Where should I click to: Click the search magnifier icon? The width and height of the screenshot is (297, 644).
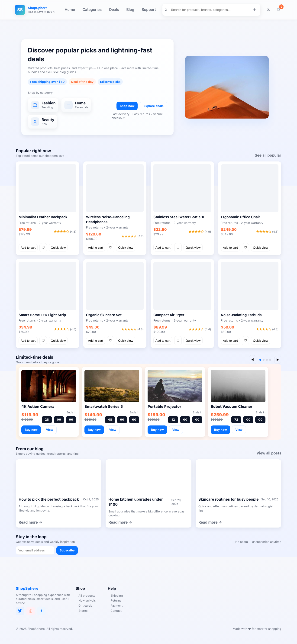(166, 10)
